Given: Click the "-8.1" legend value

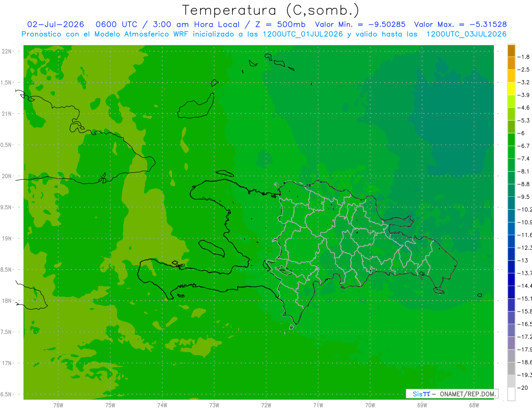Looking at the screenshot, I should coord(524,171).
